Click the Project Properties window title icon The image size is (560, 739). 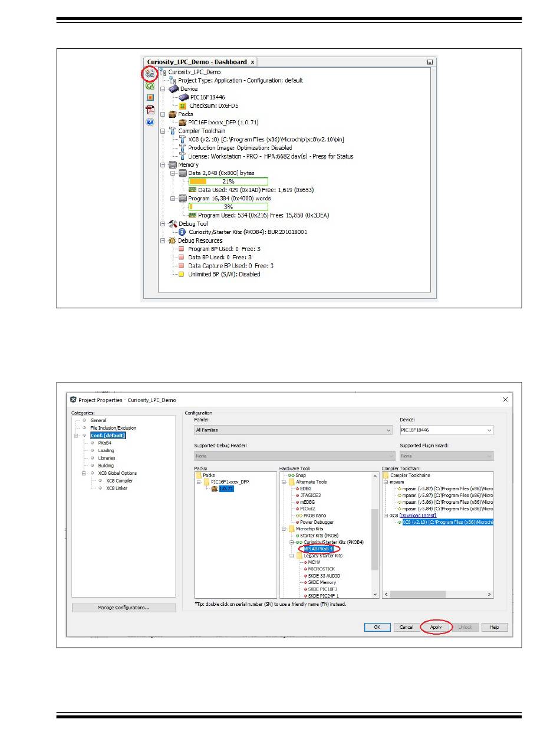click(x=73, y=400)
